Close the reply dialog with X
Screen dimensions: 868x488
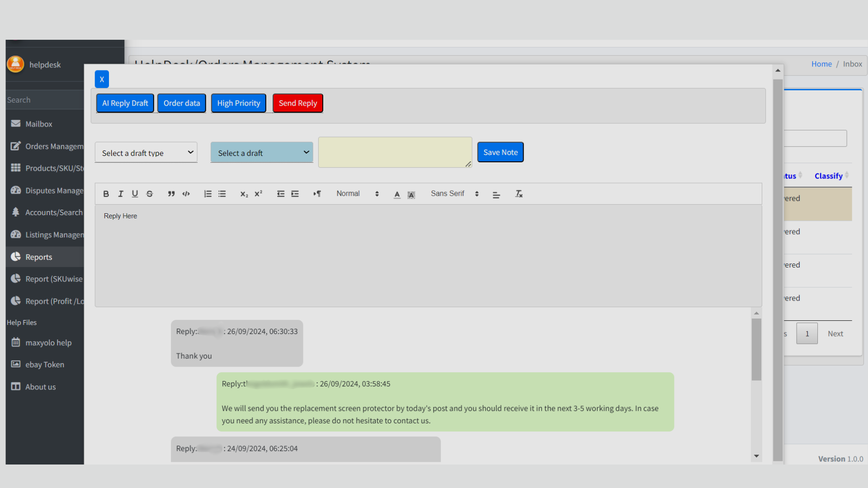coord(102,79)
